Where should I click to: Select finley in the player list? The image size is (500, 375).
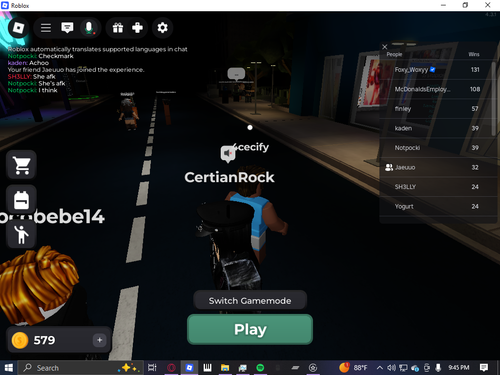click(437, 109)
